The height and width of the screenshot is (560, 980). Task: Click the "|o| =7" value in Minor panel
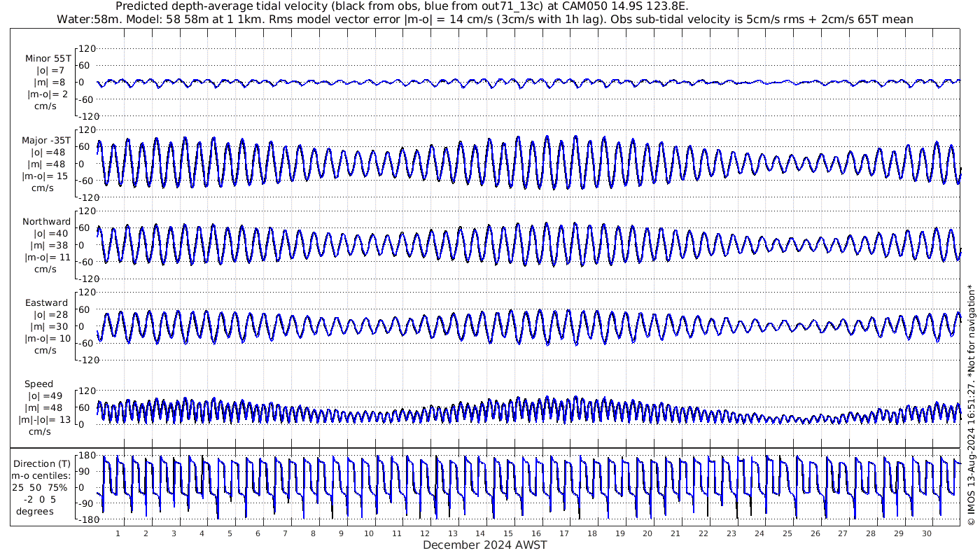pyautogui.click(x=50, y=71)
